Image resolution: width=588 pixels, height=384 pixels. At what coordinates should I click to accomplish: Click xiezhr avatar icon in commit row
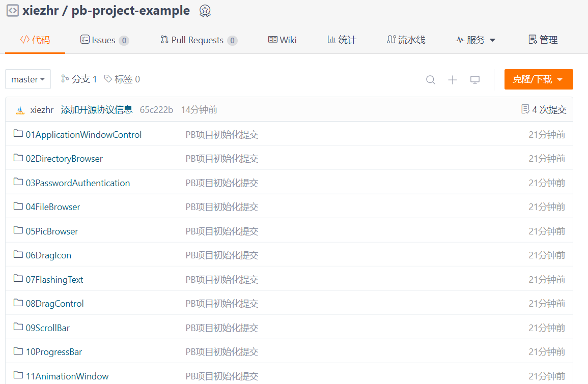click(20, 110)
